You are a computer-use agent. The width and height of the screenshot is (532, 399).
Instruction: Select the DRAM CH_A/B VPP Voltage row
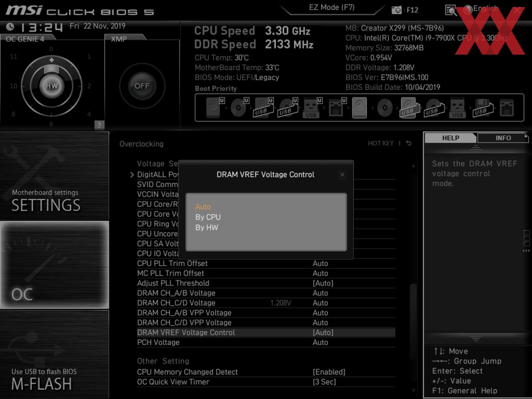pyautogui.click(x=266, y=313)
